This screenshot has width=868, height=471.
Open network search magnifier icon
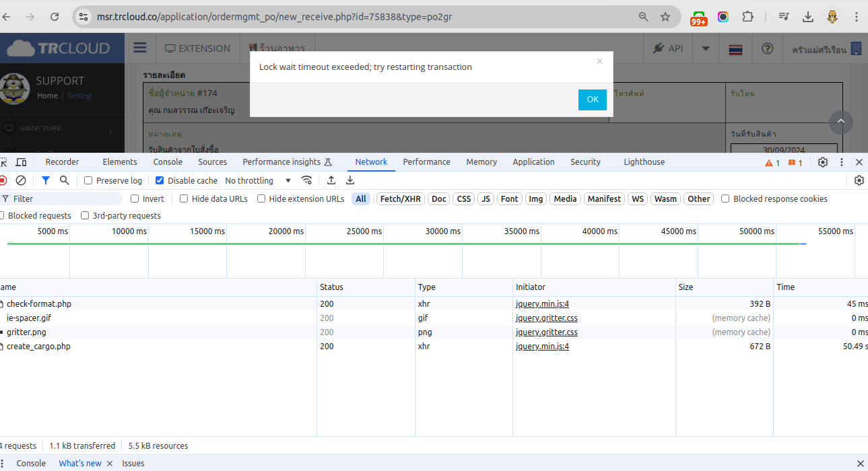pos(65,180)
